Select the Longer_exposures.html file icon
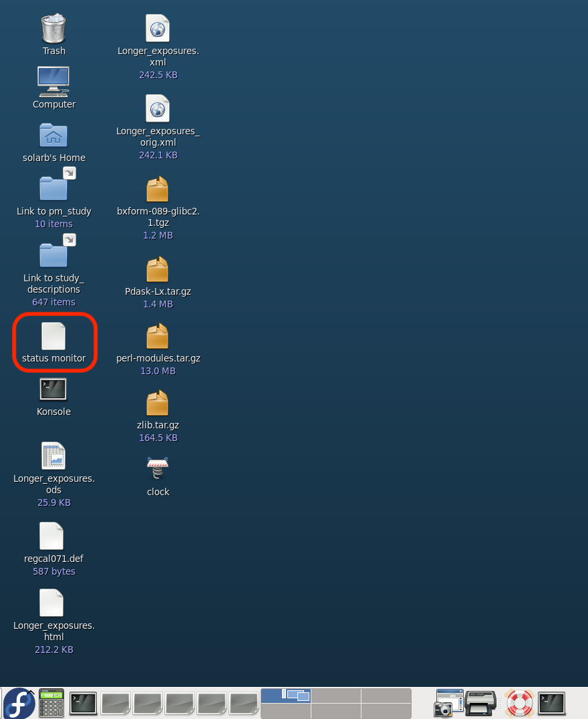 (51, 603)
